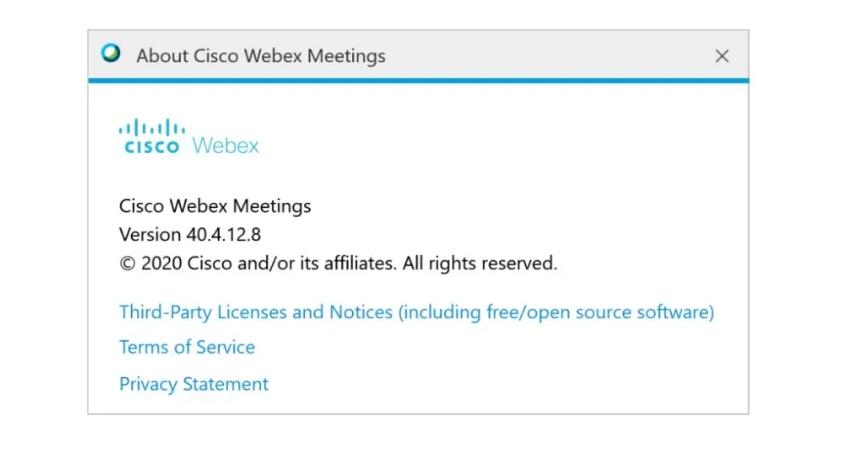
Task: Click the light blue Webex wordmark
Action: [x=225, y=146]
